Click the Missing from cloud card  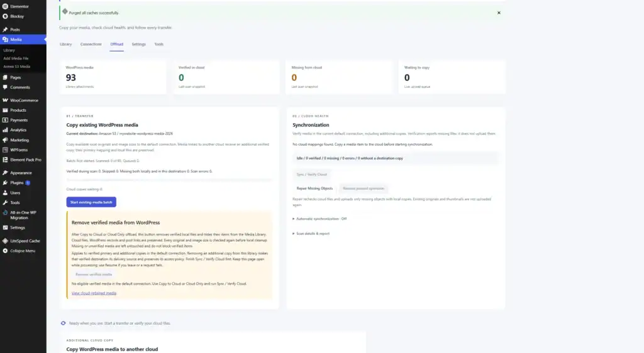tap(339, 77)
